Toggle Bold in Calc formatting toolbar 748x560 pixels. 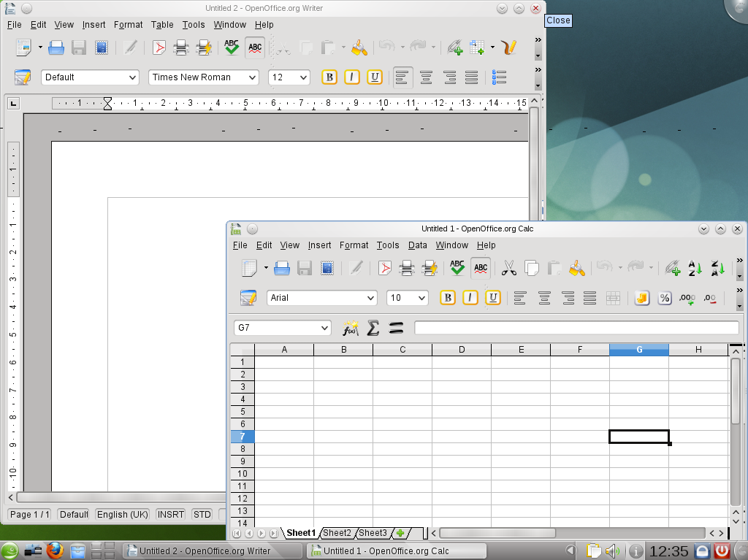click(448, 298)
